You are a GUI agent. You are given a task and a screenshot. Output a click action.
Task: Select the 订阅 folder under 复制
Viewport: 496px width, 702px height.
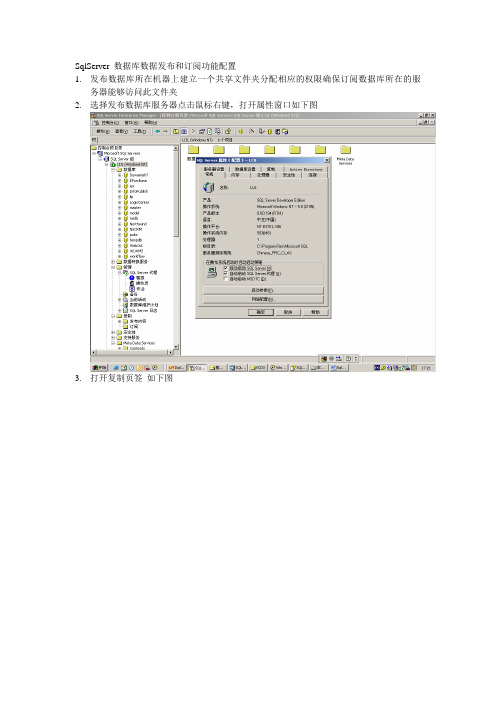pyautogui.click(x=133, y=327)
